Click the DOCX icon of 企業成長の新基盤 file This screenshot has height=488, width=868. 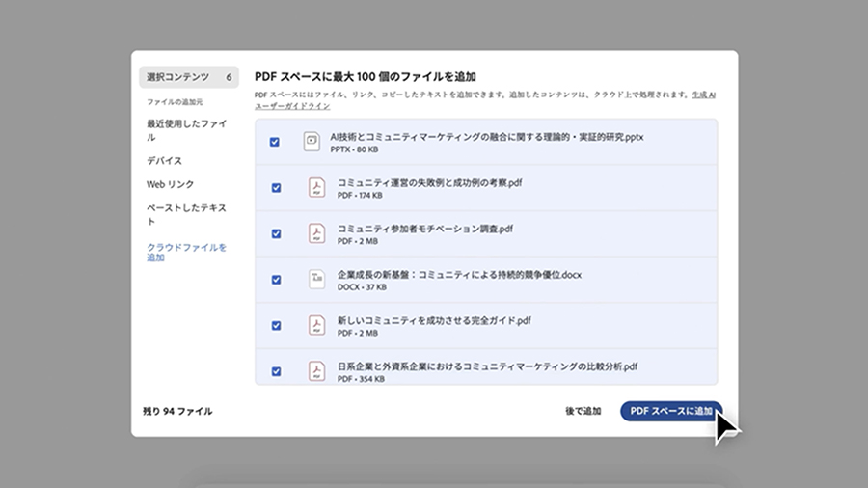(316, 279)
